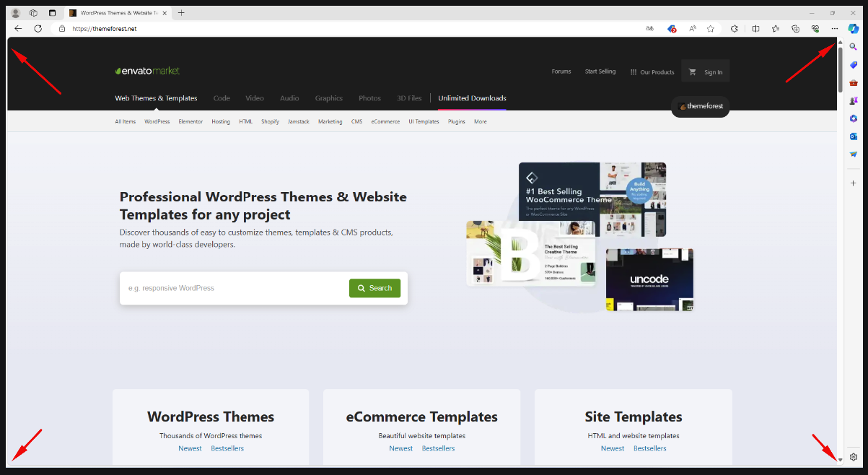Open the uncode theme thumbnail
Image resolution: width=868 pixels, height=475 pixels.
point(649,280)
